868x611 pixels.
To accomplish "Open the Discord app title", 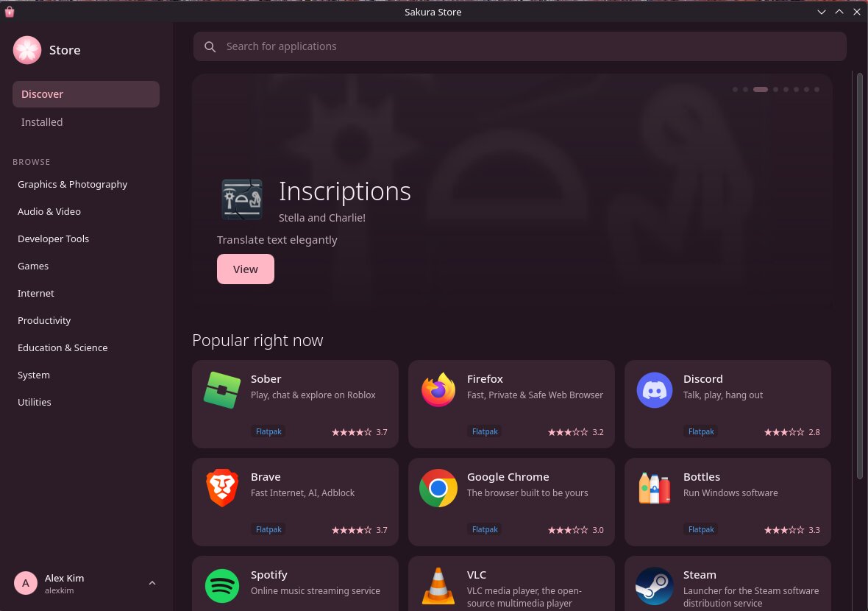I will 703,379.
